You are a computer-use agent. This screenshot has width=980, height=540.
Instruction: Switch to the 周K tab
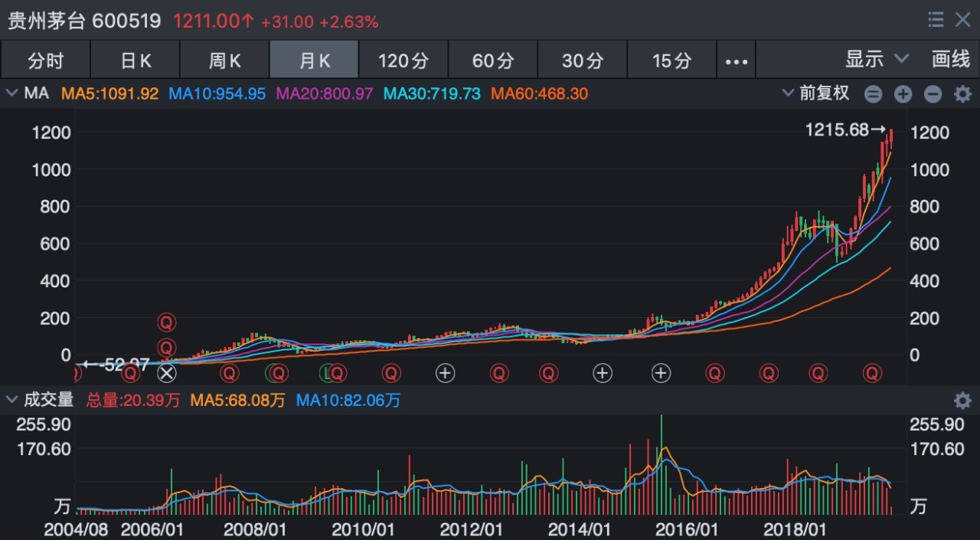tap(225, 61)
